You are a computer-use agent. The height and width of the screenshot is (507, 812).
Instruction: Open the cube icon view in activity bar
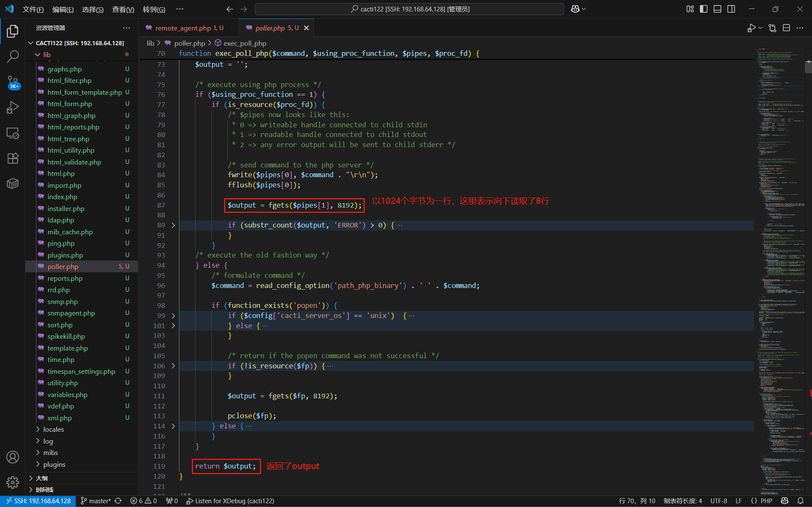(13, 184)
